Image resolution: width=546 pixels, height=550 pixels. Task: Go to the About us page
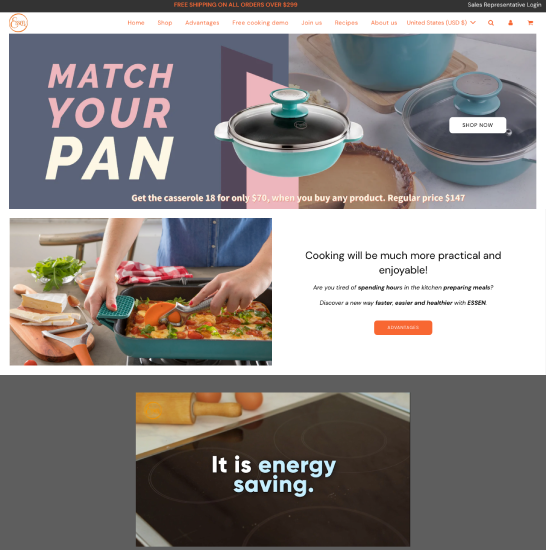pos(384,23)
